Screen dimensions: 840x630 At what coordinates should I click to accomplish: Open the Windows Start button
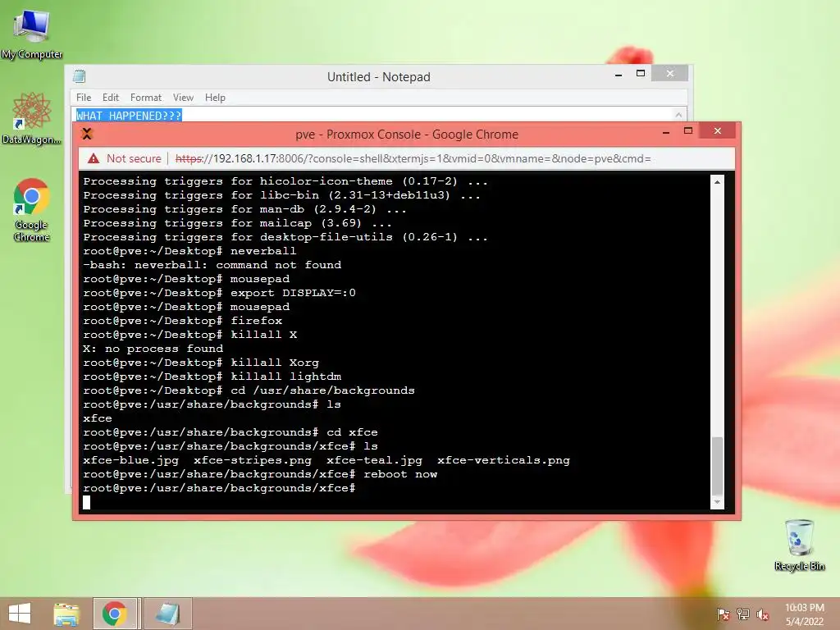[20, 614]
